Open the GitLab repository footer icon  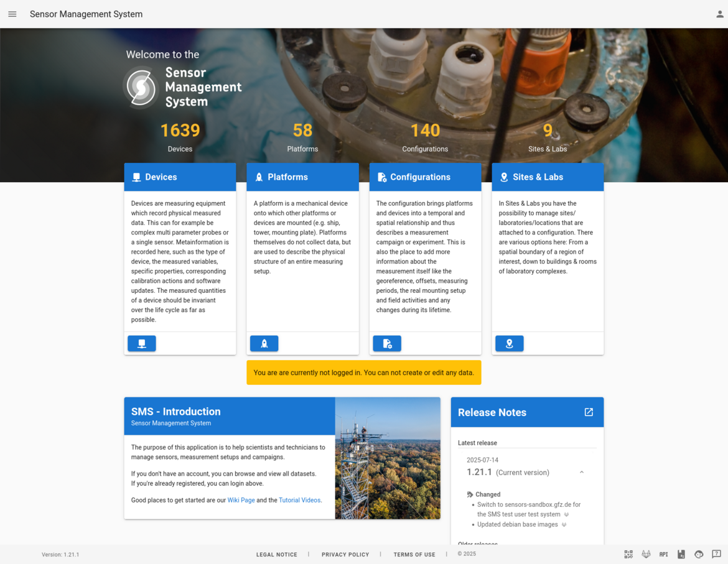point(646,554)
